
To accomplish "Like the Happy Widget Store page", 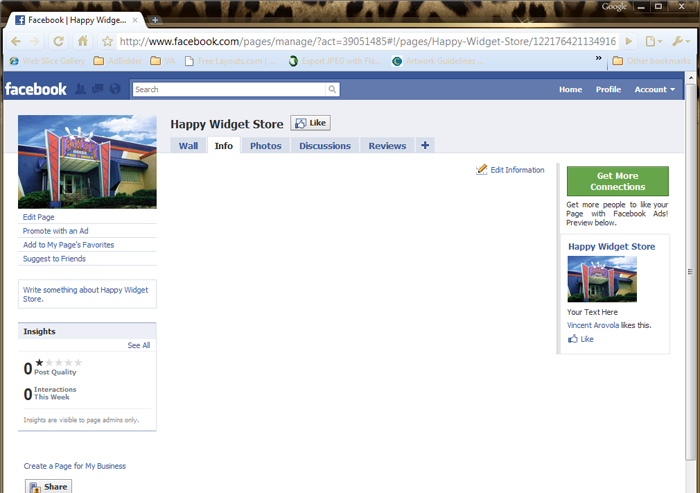I will click(311, 123).
